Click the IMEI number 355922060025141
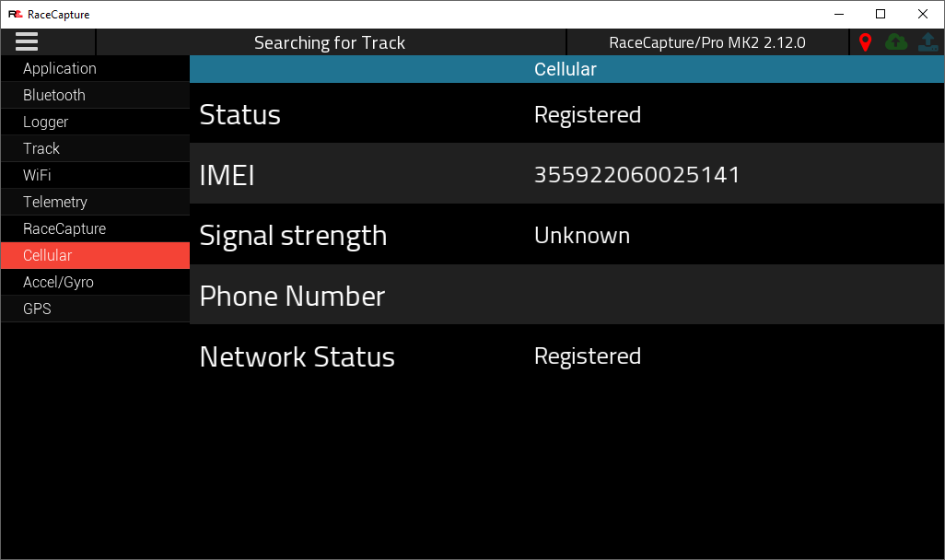 (637, 175)
